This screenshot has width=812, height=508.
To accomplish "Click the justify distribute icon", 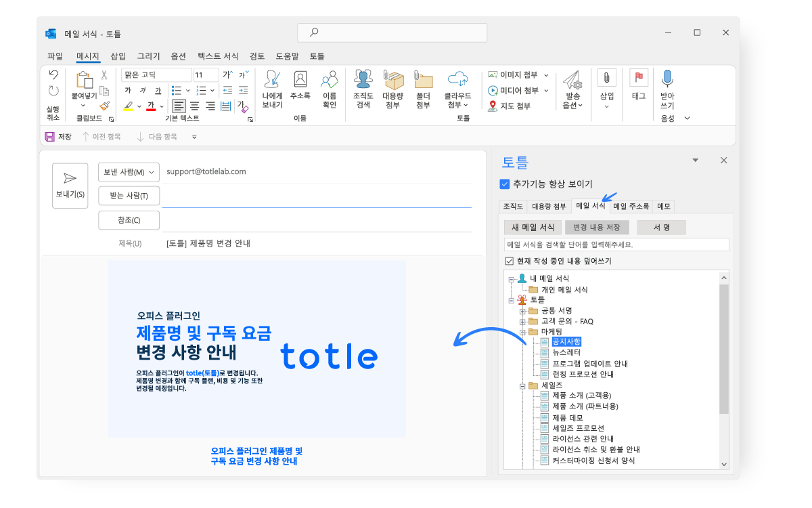I will (x=226, y=106).
